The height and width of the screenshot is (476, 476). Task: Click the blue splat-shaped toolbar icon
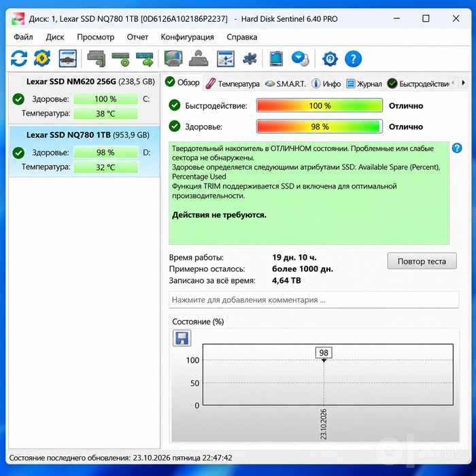click(x=250, y=58)
